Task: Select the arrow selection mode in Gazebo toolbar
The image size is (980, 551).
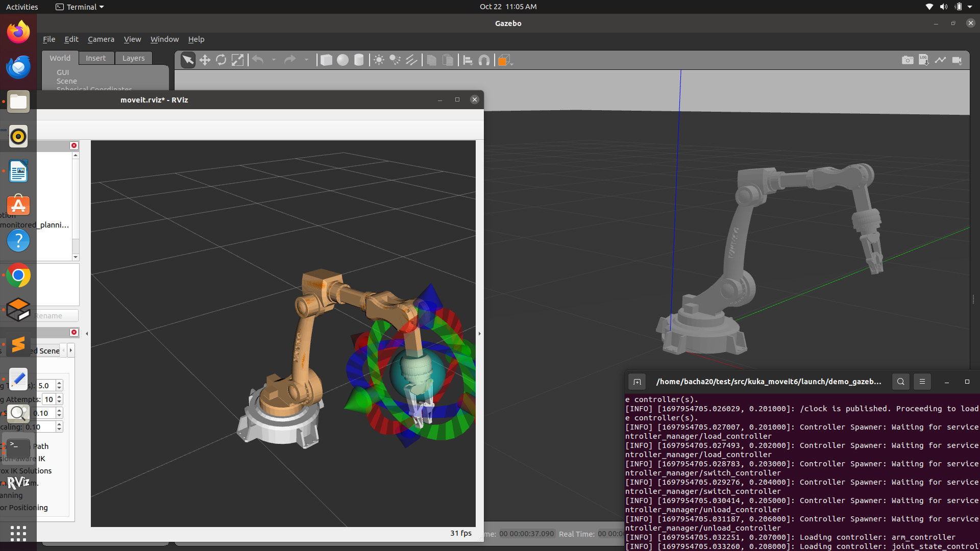Action: click(x=188, y=60)
